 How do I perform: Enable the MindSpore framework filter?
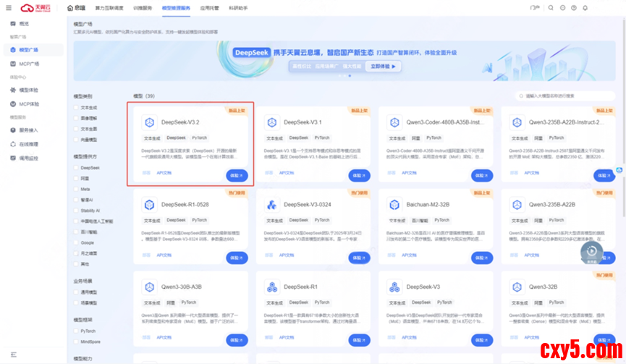[x=76, y=342]
